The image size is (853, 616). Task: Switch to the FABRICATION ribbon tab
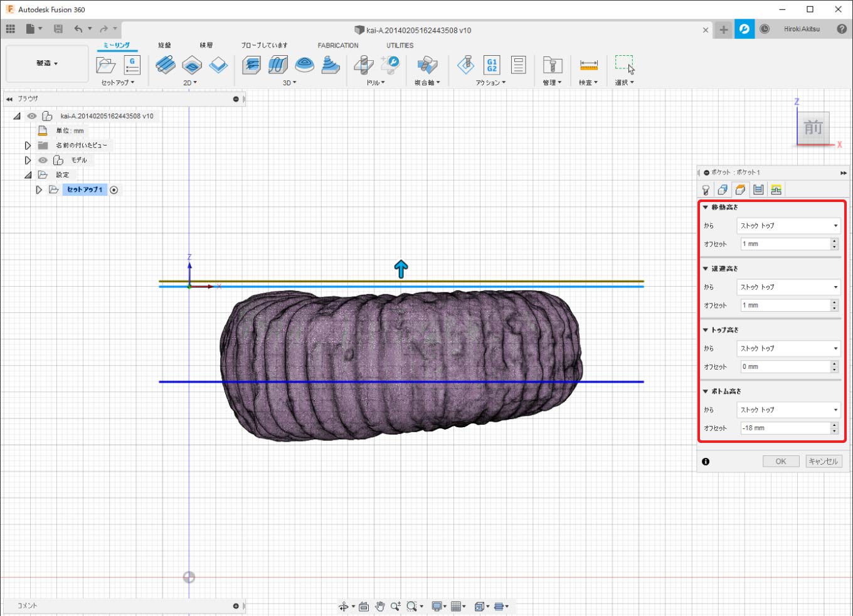(x=337, y=45)
